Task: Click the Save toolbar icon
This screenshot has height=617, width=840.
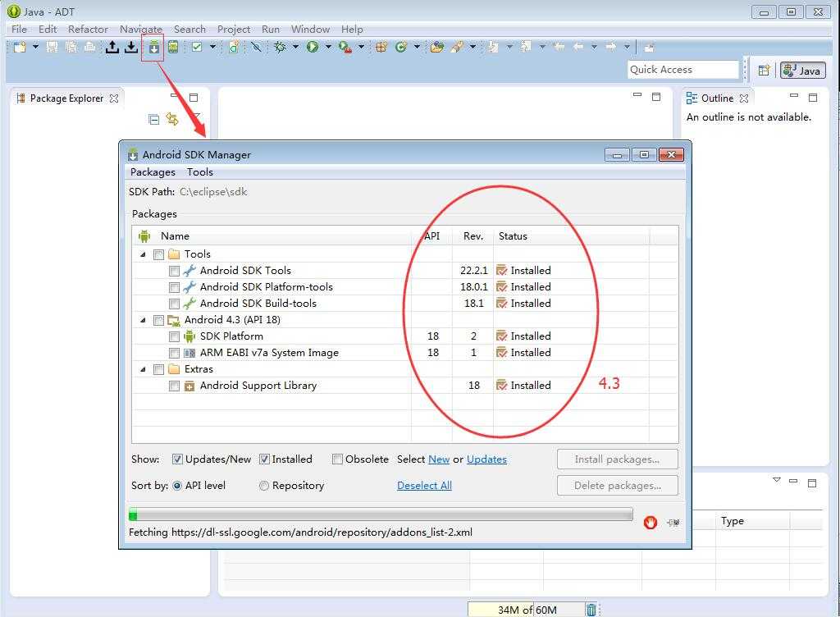Action: pos(52,47)
